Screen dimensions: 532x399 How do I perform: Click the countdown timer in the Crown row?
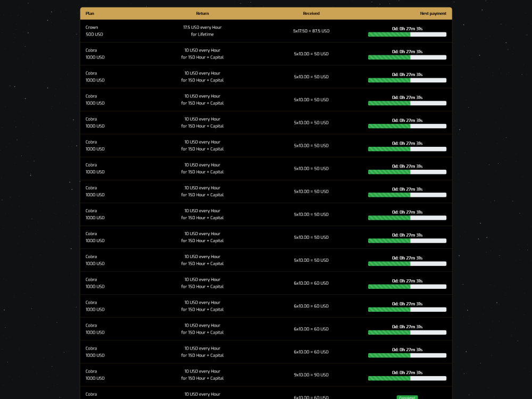click(x=407, y=29)
